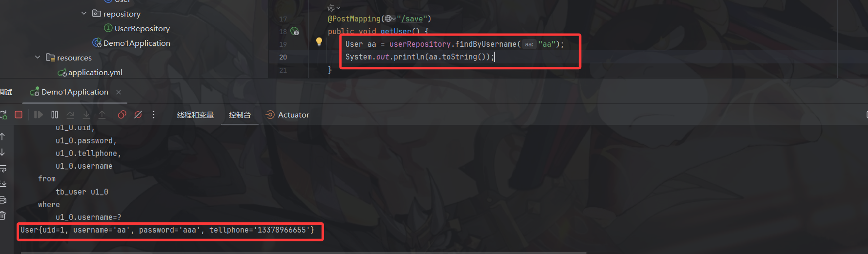The width and height of the screenshot is (868, 254).
Task: Clear console with the trash icon
Action: tap(3, 215)
